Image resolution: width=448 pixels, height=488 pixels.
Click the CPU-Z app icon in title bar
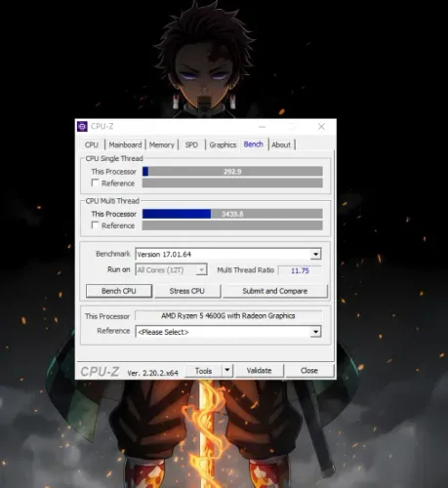pyautogui.click(x=82, y=126)
